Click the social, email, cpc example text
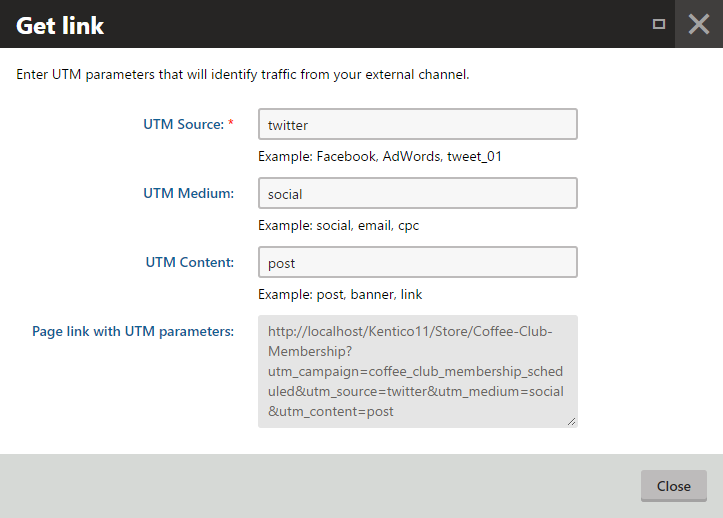 click(338, 225)
